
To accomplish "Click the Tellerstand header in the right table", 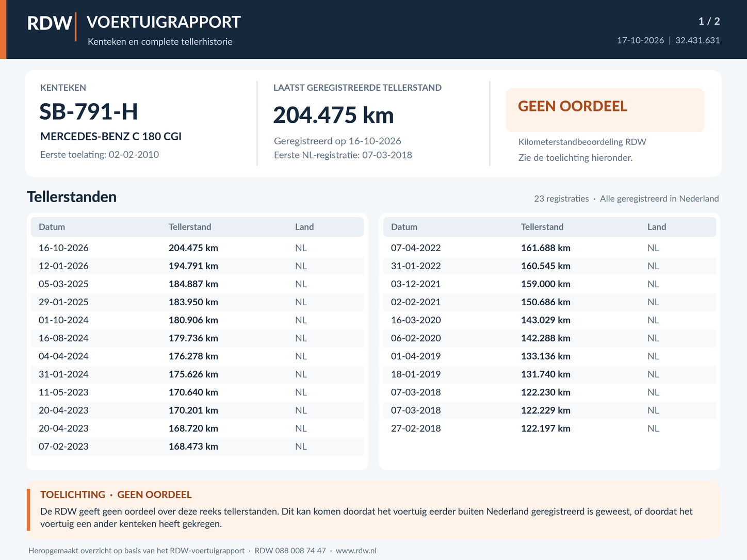I will (542, 227).
